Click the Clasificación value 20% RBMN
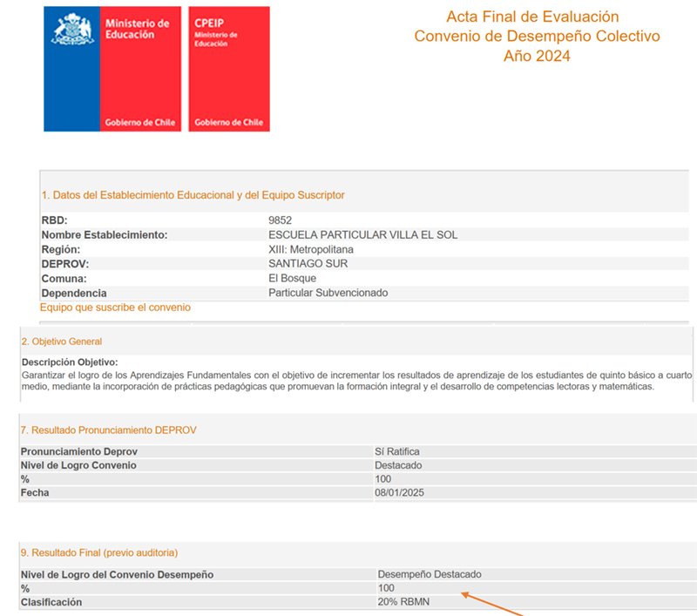Viewport: 697px width, 616px height. (403, 602)
